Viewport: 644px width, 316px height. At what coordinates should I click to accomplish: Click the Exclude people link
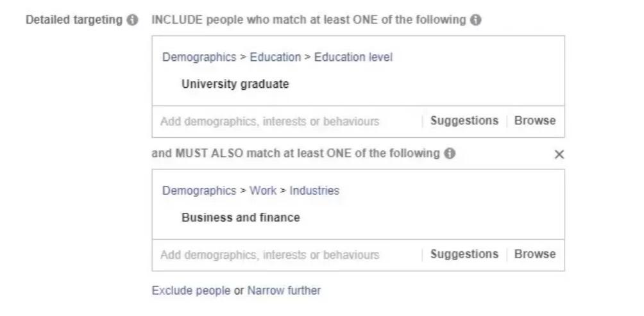click(191, 290)
